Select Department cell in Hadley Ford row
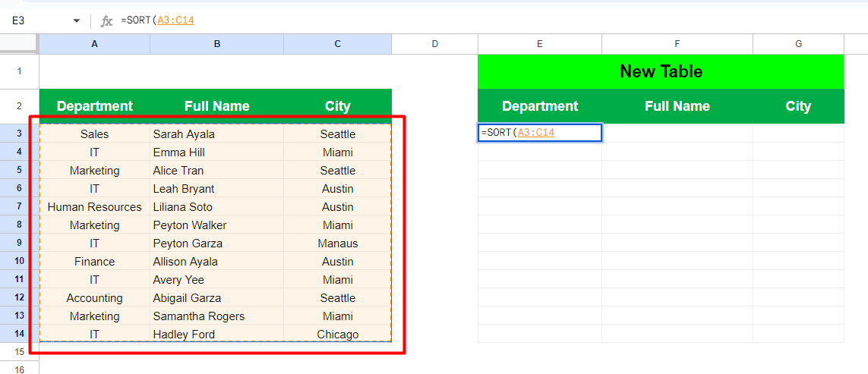 coord(95,334)
